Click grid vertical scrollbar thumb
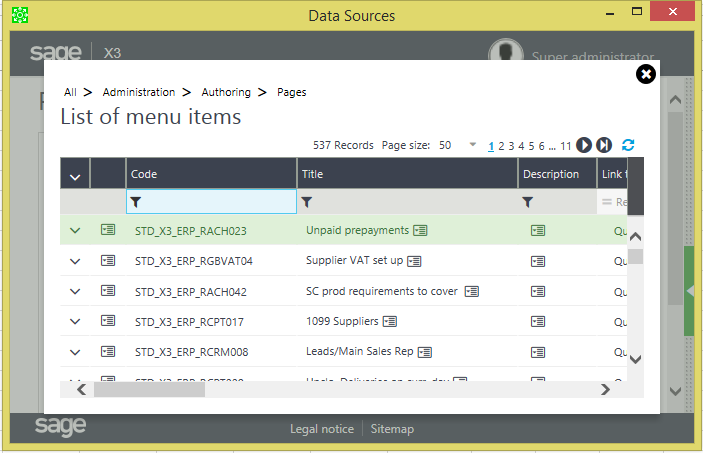The height and width of the screenshot is (453, 703). (x=635, y=257)
